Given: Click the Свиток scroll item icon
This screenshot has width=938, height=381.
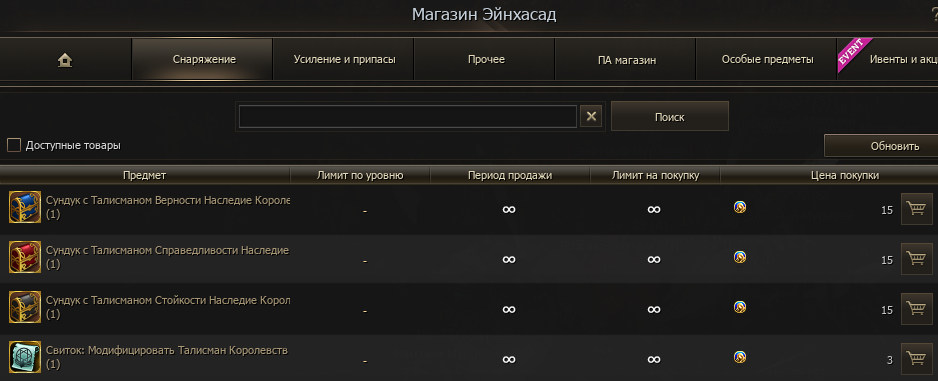Looking at the screenshot, I should pyautogui.click(x=25, y=357).
